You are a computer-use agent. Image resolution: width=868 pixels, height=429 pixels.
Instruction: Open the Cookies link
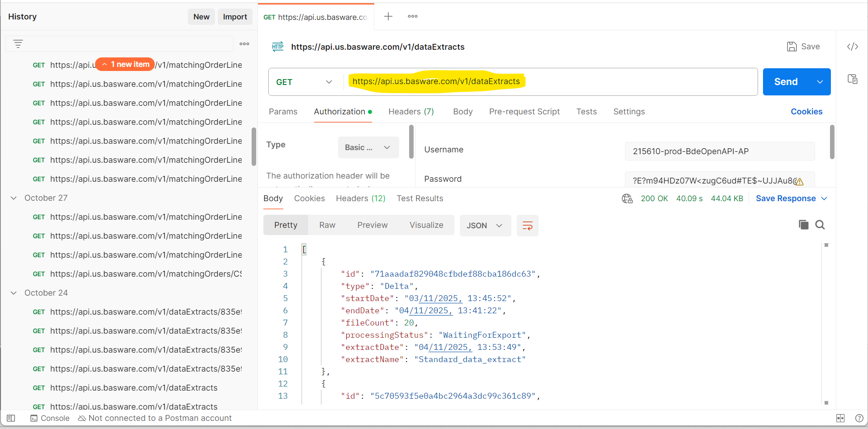(806, 112)
